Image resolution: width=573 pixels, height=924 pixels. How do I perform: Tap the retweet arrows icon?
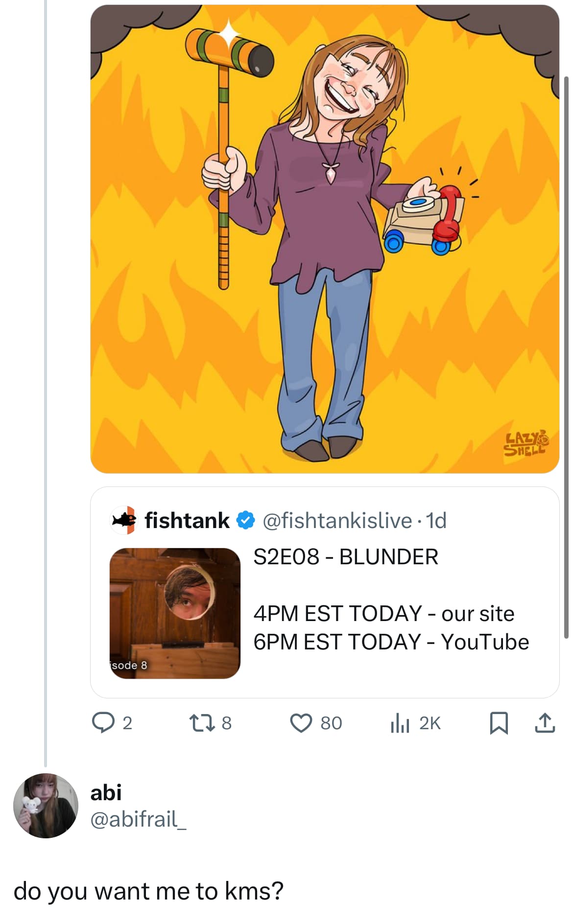pyautogui.click(x=203, y=723)
